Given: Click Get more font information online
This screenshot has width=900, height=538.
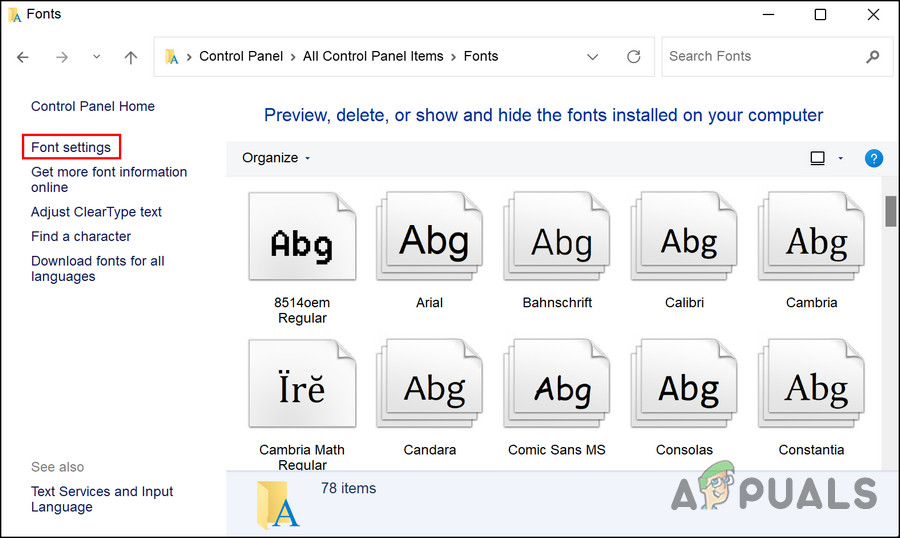Looking at the screenshot, I should [x=109, y=180].
